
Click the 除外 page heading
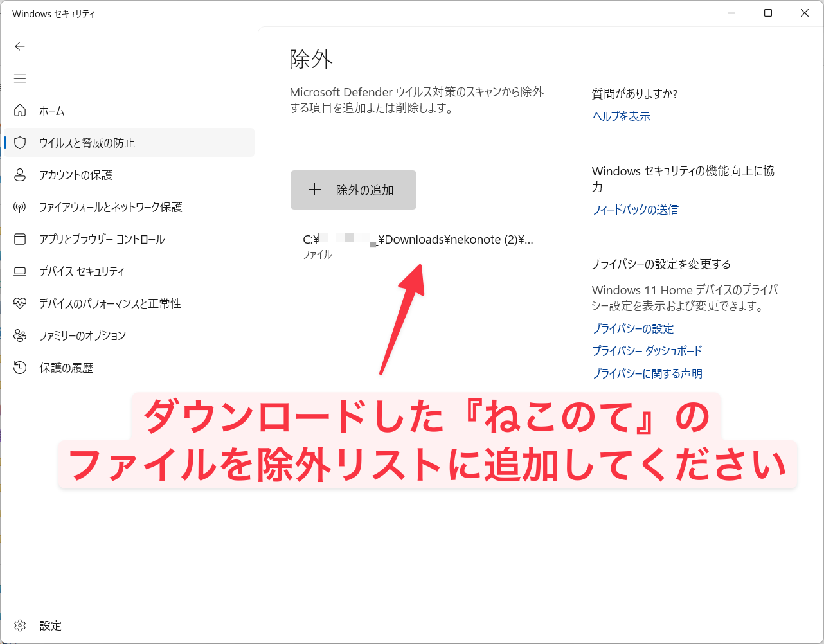point(311,59)
